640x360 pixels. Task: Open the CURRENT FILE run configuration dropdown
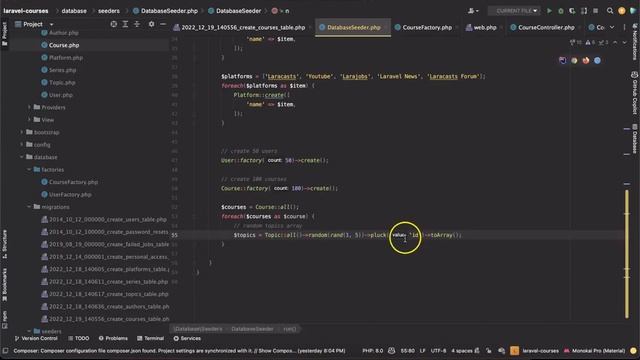coord(514,11)
